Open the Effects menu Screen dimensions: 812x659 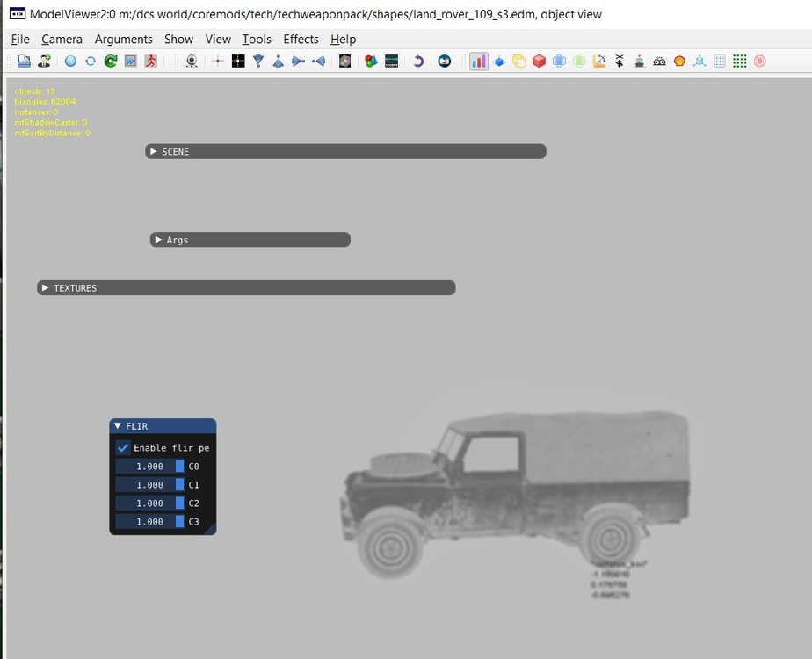coord(301,39)
